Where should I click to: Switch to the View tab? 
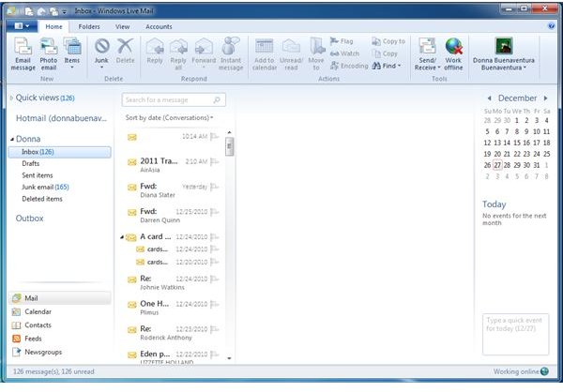(x=122, y=26)
